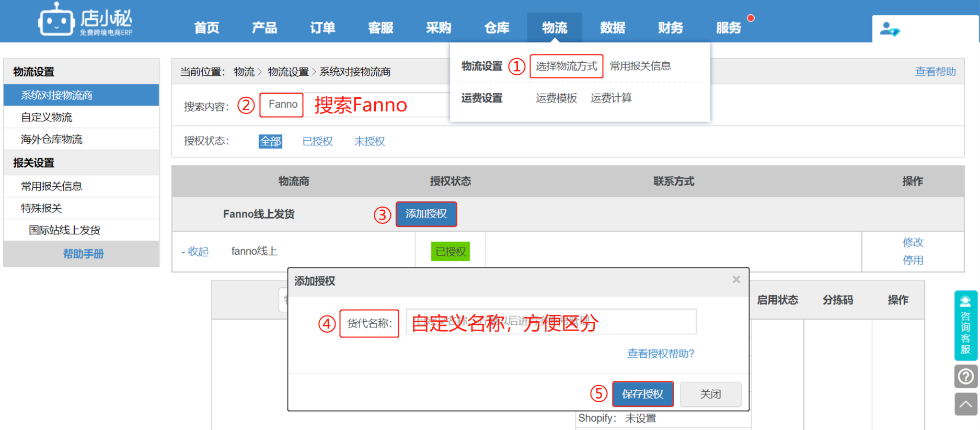This screenshot has width=980, height=430.
Task: Click the 关闭 button
Action: [x=711, y=394]
